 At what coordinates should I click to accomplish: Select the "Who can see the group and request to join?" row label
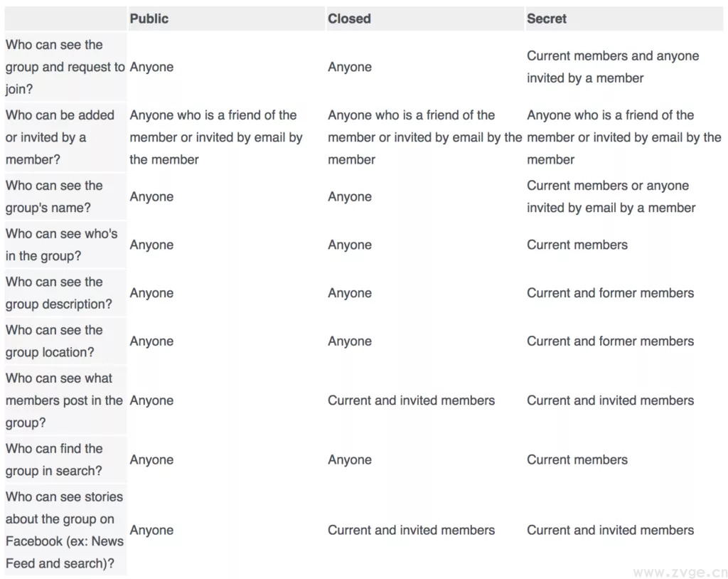click(x=64, y=67)
